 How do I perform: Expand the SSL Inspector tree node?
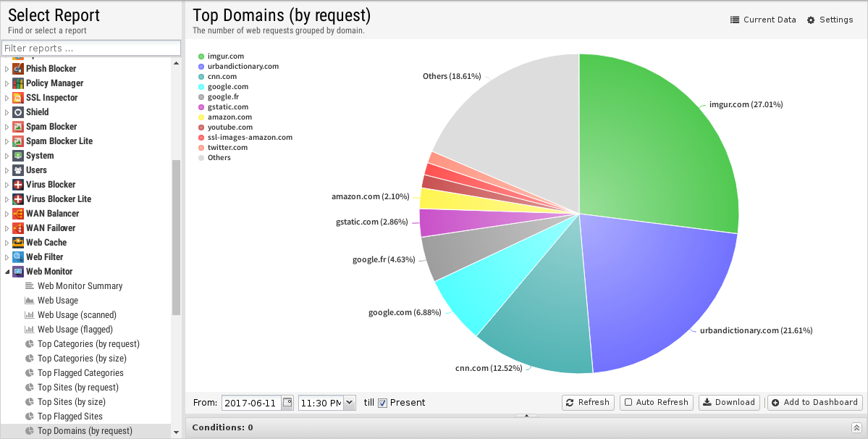click(7, 97)
